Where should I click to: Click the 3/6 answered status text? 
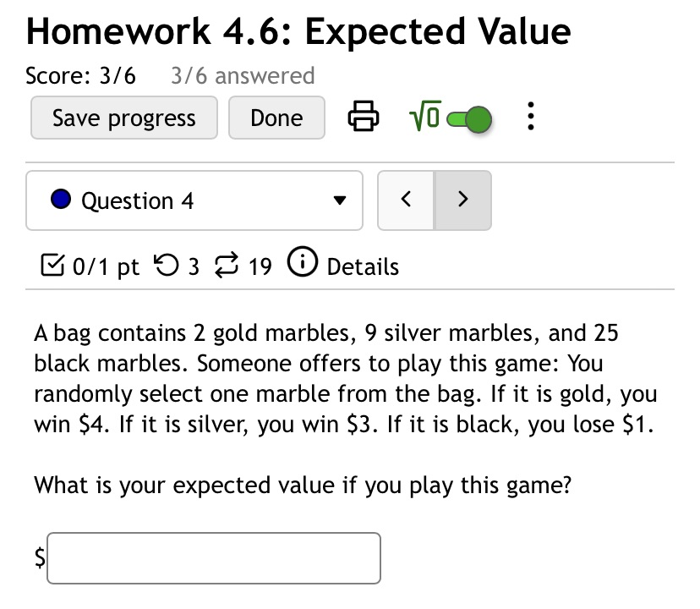tap(243, 76)
